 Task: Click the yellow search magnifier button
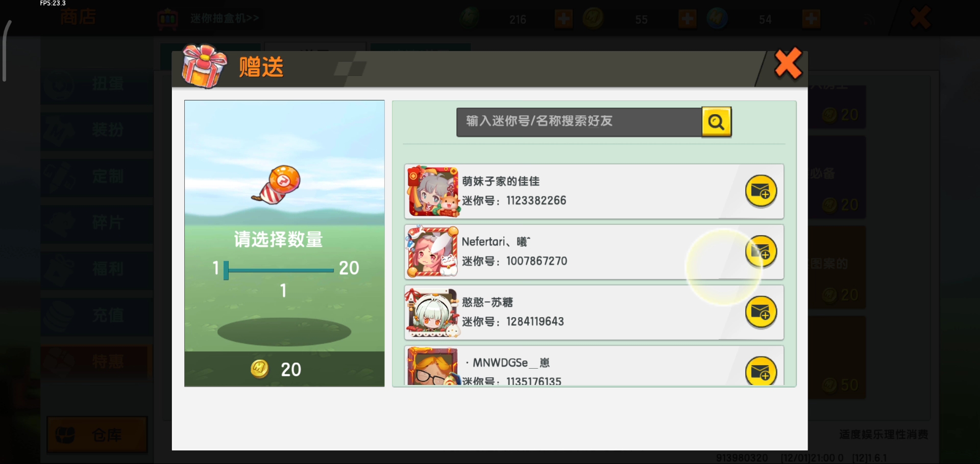tap(716, 122)
